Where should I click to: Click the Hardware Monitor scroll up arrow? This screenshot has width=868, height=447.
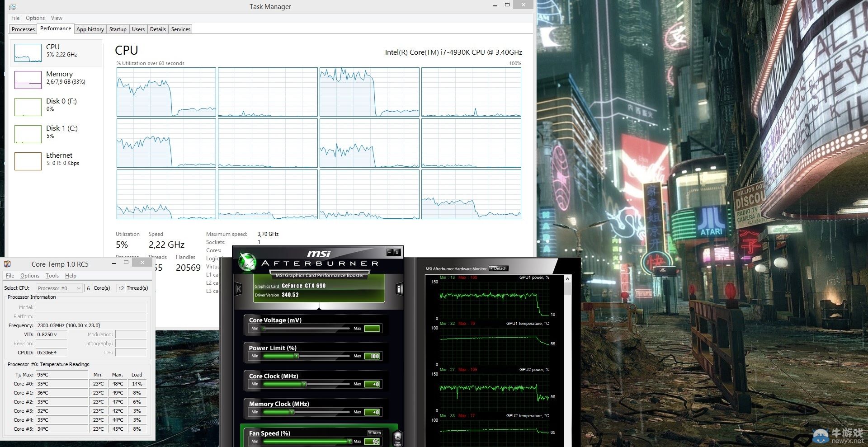pyautogui.click(x=568, y=279)
